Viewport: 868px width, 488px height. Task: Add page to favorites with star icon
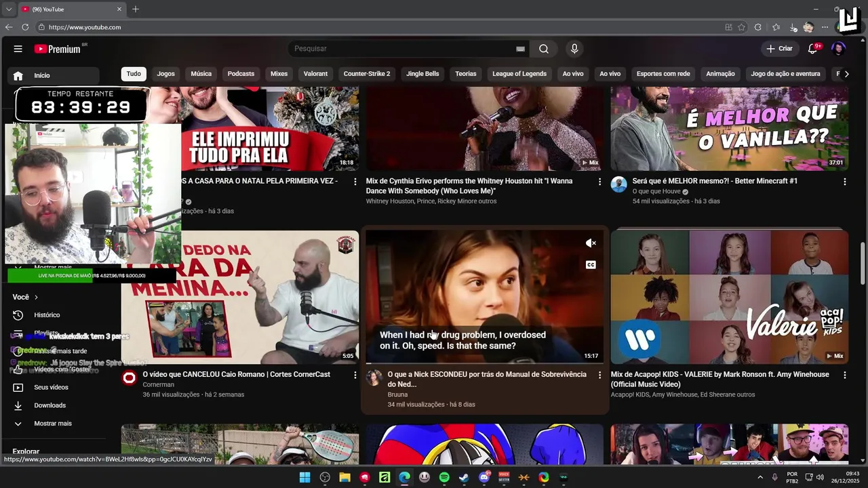(x=741, y=27)
